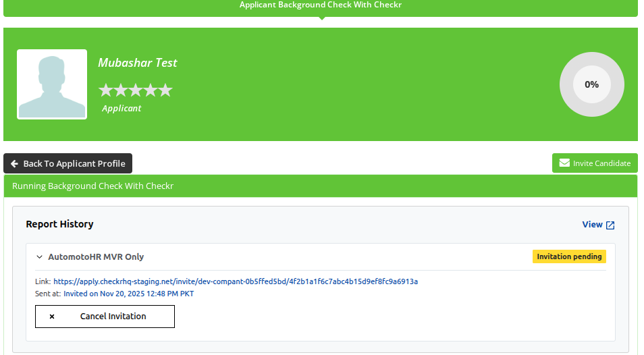Screen dimensions: 644x355
Task: Click the Report History heading
Action: pyautogui.click(x=59, y=224)
